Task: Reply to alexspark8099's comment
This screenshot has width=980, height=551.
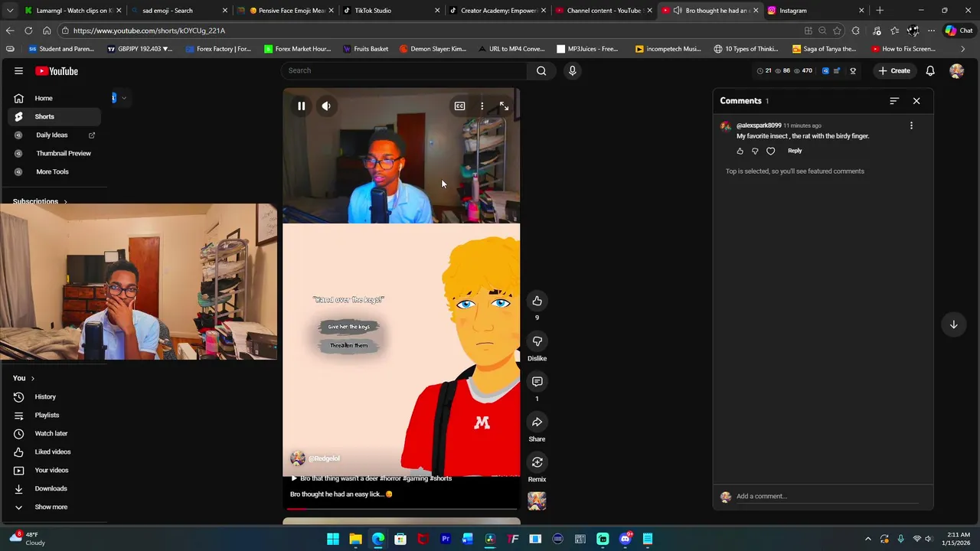Action: coord(795,151)
